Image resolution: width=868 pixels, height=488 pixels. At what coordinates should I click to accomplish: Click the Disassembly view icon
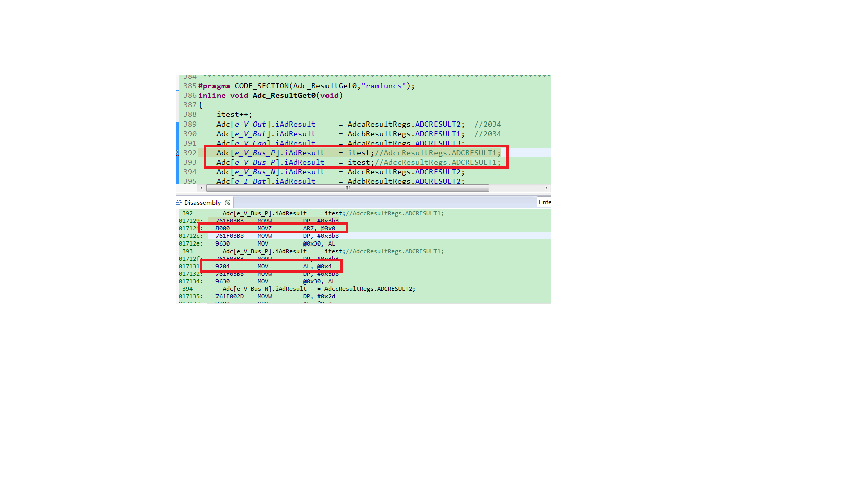179,202
